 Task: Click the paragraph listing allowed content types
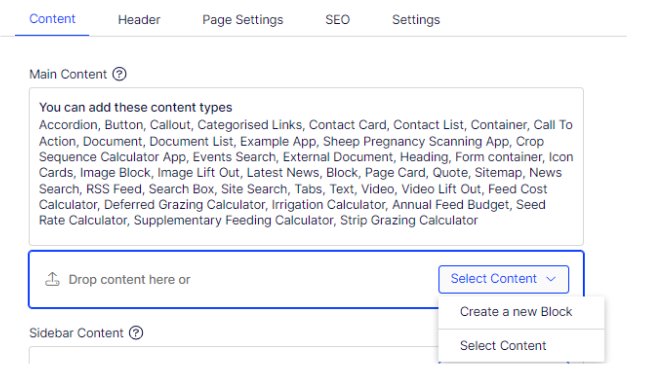(x=306, y=173)
